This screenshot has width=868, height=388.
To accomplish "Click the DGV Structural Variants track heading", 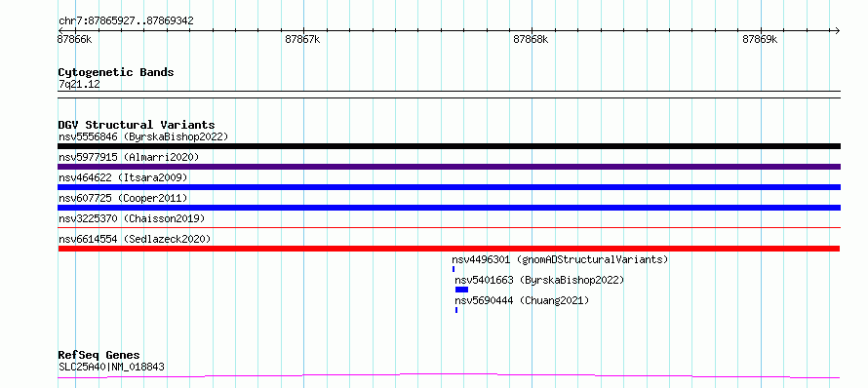I will [137, 125].
